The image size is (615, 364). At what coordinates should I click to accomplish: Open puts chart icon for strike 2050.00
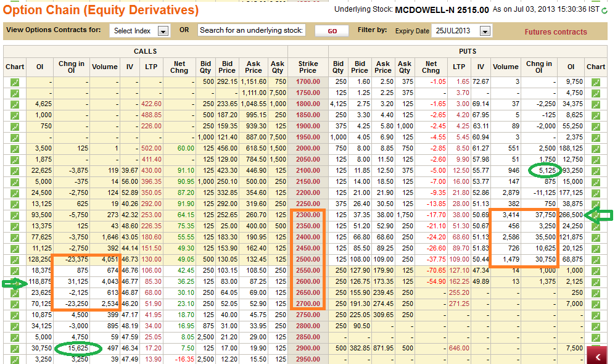click(x=596, y=160)
